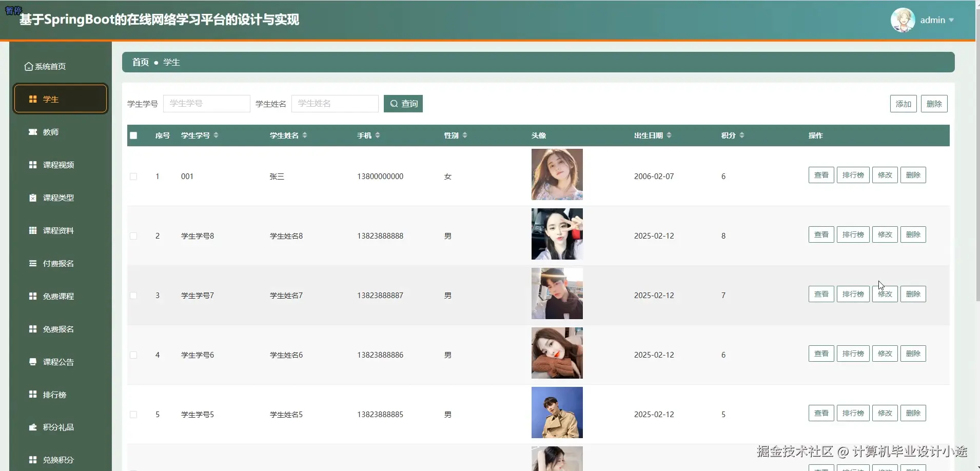The width and height of the screenshot is (980, 471).
Task: Click 排行榜 button in 学生姓名6 row
Action: pyautogui.click(x=853, y=354)
